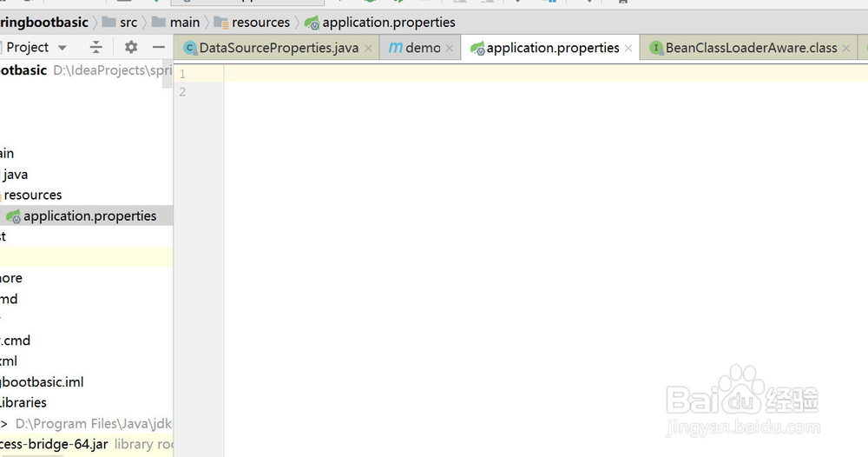Image resolution: width=868 pixels, height=457 pixels.
Task: Switch to DataSourceProperties.java tab
Action: pyautogui.click(x=279, y=48)
